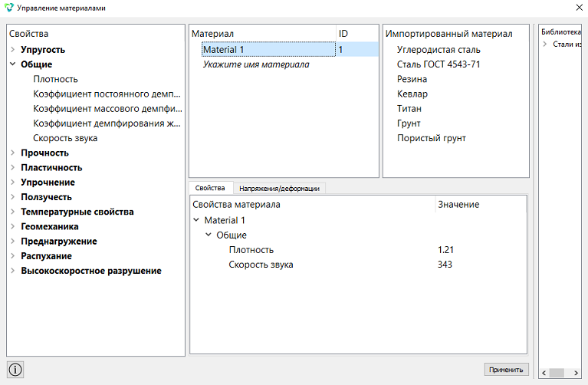Screen dimensions: 588x385
Task: Expand the Стали library node
Action: coord(545,44)
